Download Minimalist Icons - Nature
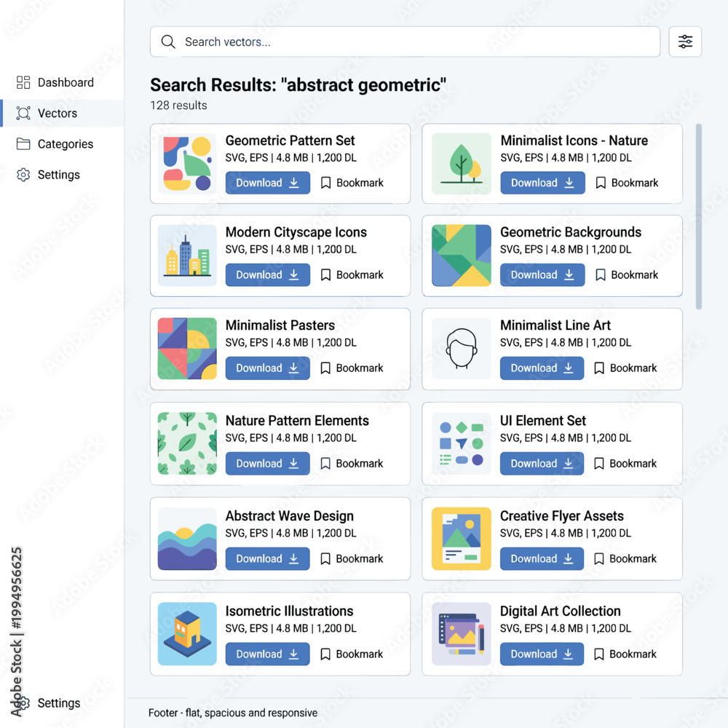 click(543, 183)
